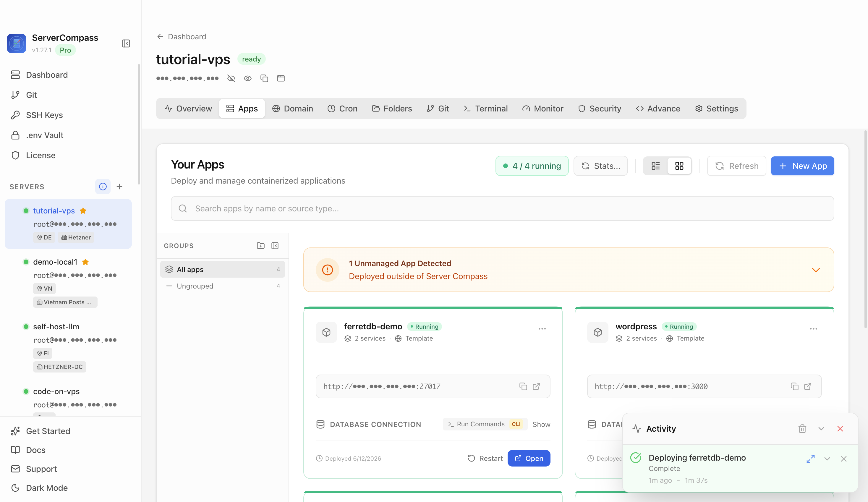Open the Folders tab

(392, 109)
